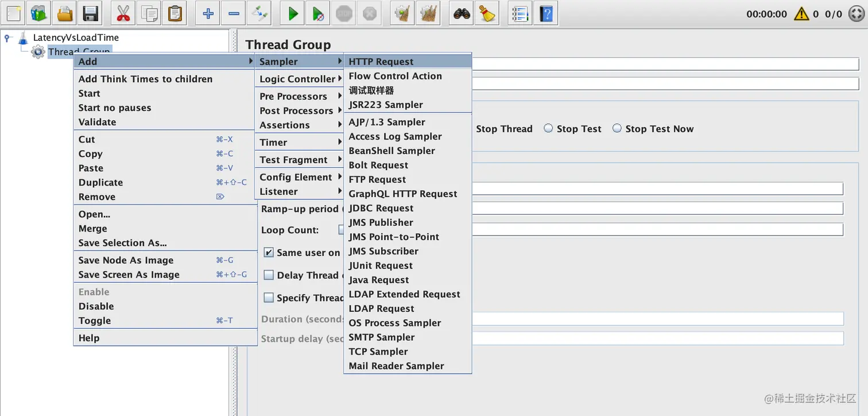The image size is (868, 416).
Task: Click Remove in context menu
Action: (x=165, y=197)
